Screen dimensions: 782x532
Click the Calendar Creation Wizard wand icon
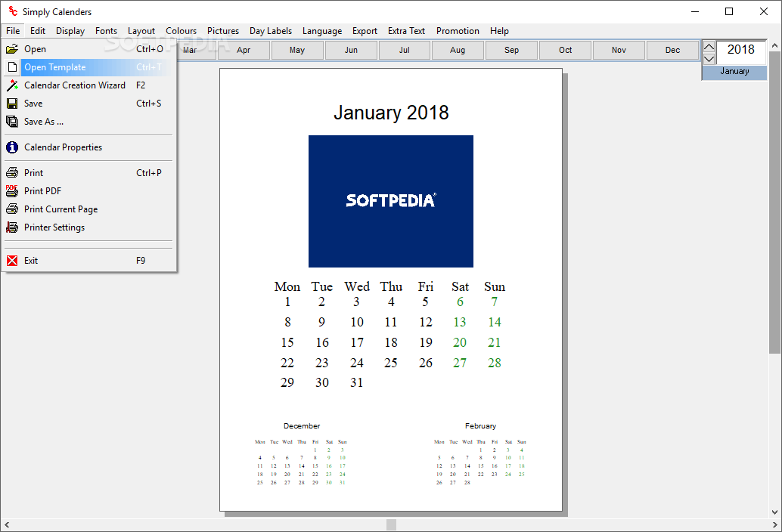(x=12, y=85)
